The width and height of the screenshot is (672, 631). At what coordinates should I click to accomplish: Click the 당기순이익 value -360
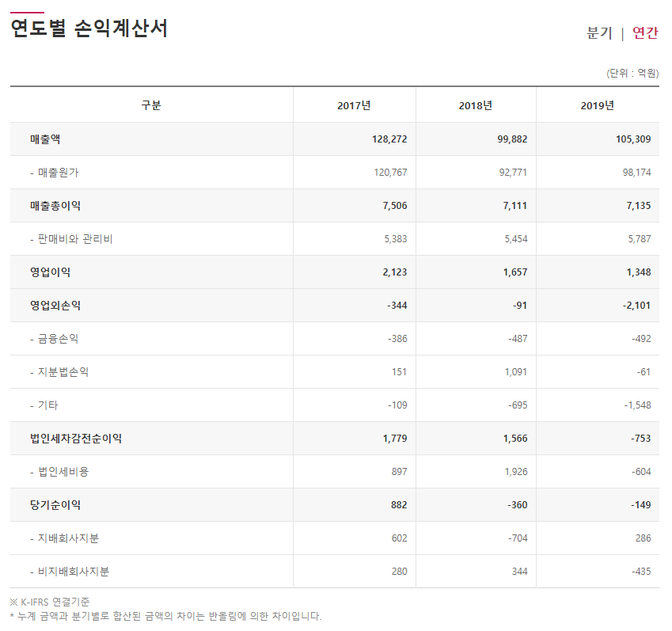[x=518, y=505]
